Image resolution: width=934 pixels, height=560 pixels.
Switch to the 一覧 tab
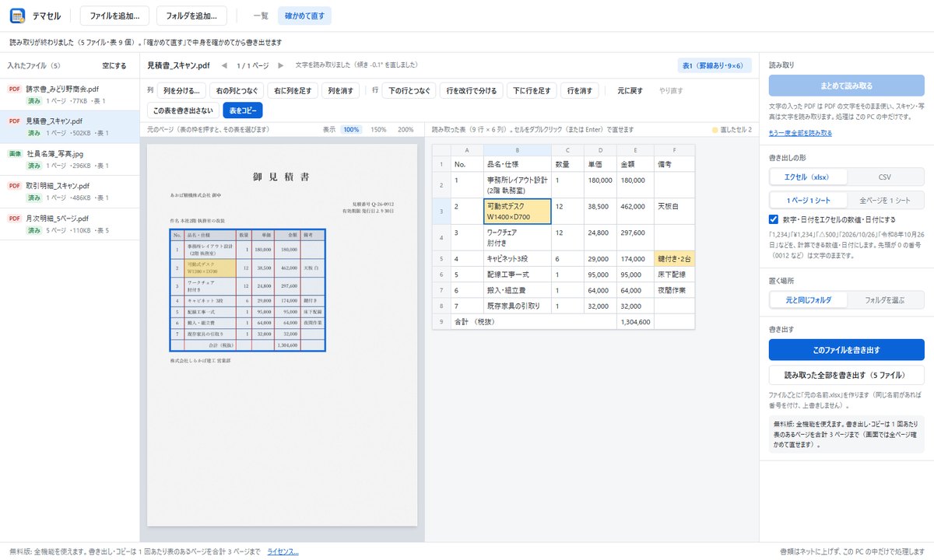tap(262, 16)
